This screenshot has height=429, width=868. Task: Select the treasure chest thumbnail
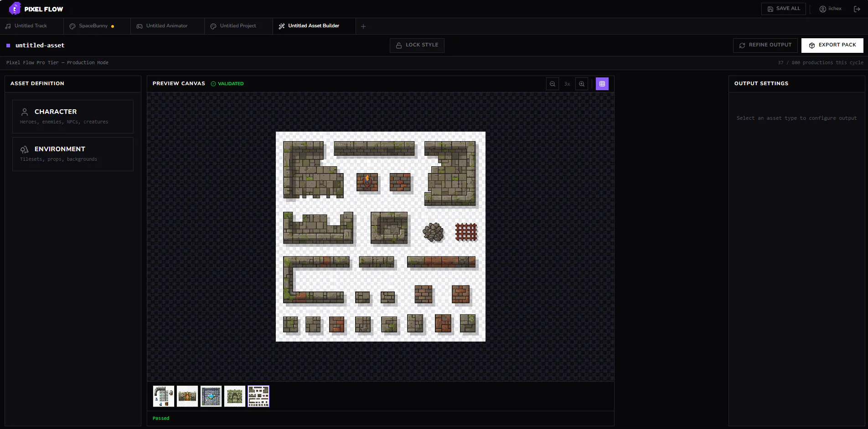pyautogui.click(x=187, y=396)
